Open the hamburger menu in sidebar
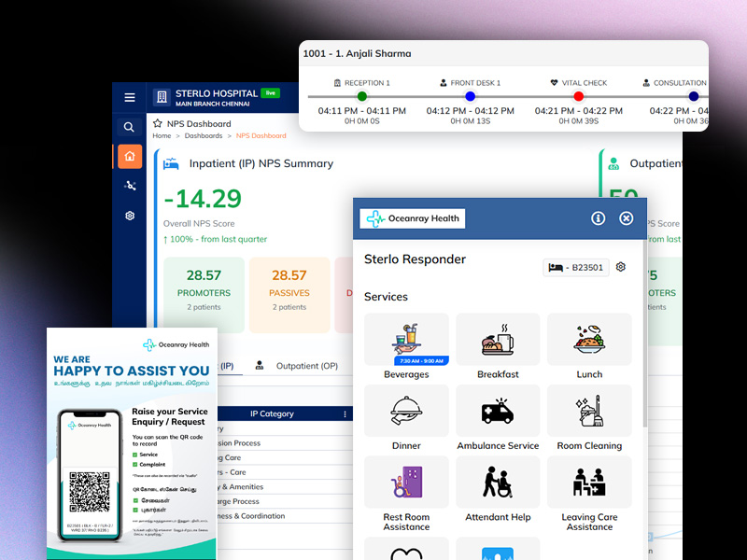747x560 pixels. [x=129, y=97]
